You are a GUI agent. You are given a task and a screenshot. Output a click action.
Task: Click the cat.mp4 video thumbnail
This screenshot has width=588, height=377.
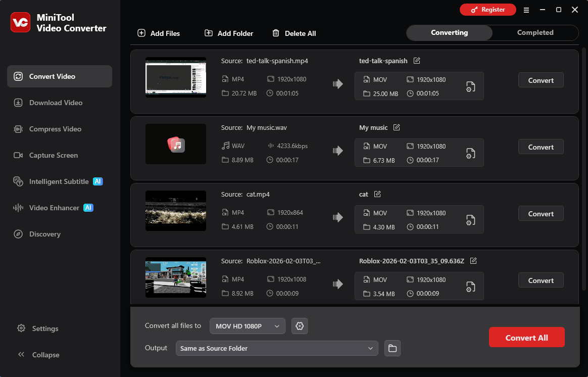point(175,211)
